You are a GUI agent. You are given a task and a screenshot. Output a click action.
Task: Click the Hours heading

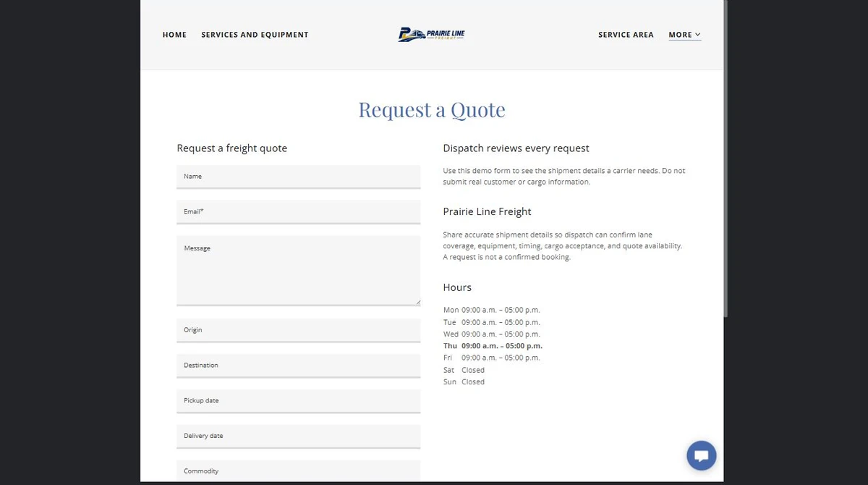tap(457, 287)
